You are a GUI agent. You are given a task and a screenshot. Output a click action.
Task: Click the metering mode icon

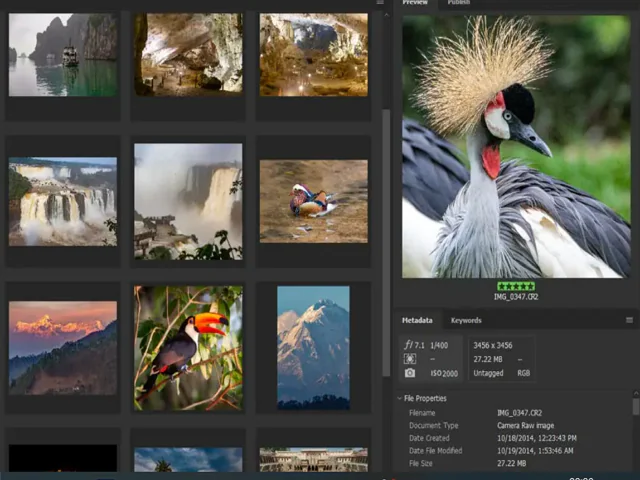410,358
